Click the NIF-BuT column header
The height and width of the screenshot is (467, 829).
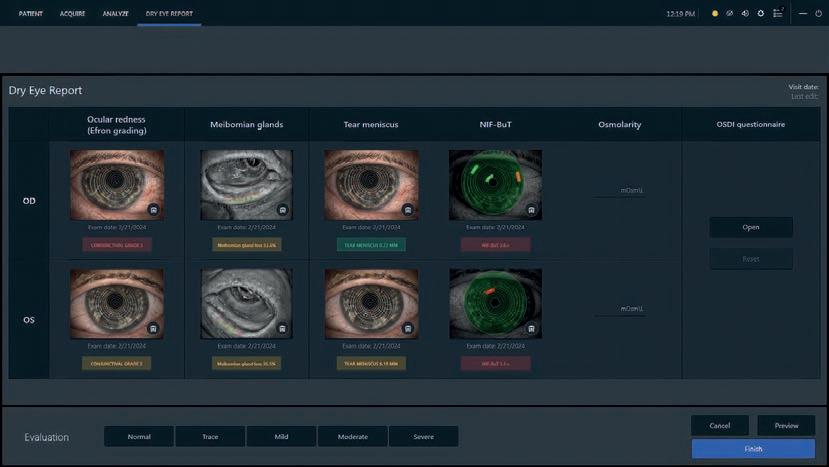[x=495, y=125]
